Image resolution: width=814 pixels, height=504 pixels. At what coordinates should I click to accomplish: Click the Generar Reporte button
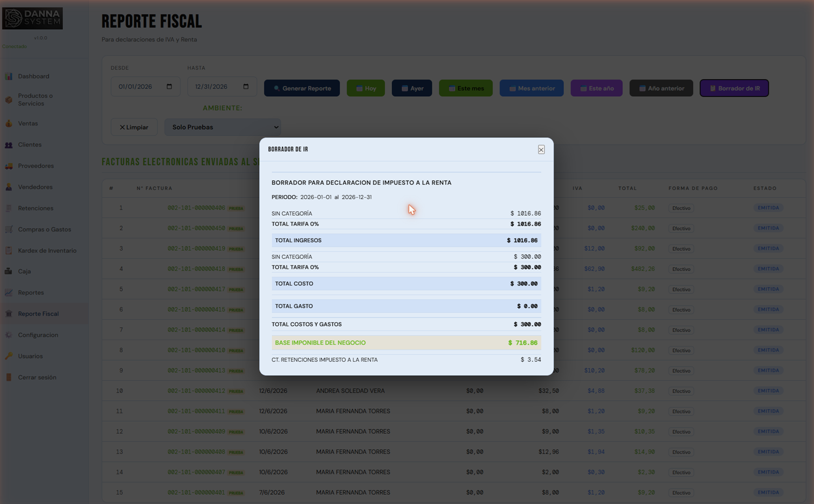302,88
